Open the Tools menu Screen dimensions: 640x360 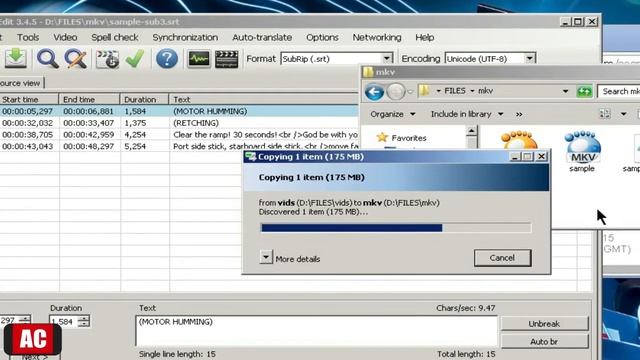(28, 38)
